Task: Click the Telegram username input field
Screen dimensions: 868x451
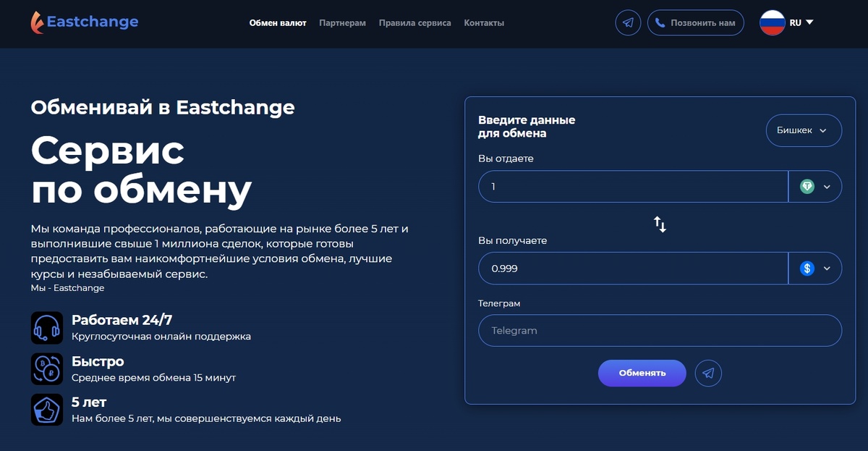Action: click(660, 330)
